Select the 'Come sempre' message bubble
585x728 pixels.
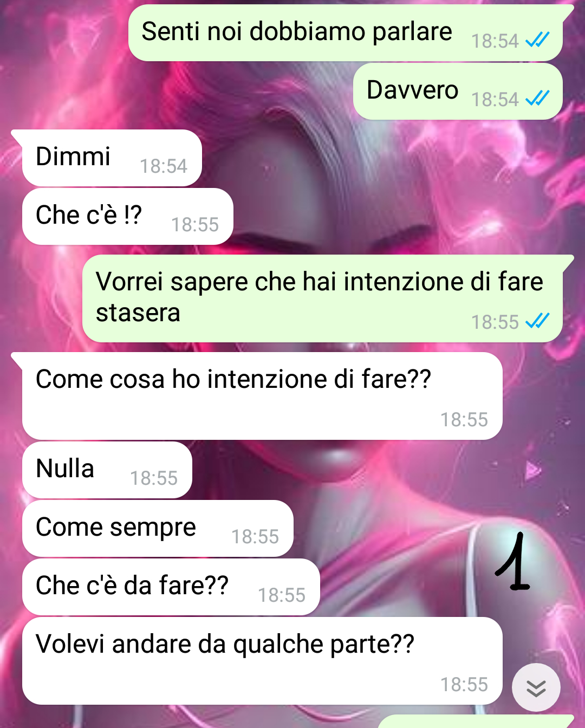click(x=158, y=528)
